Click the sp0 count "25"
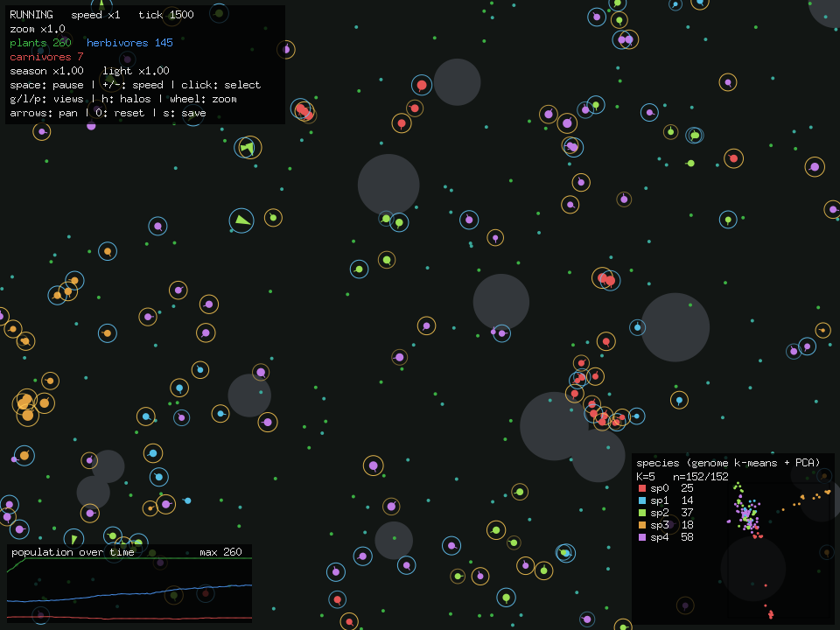 point(687,488)
